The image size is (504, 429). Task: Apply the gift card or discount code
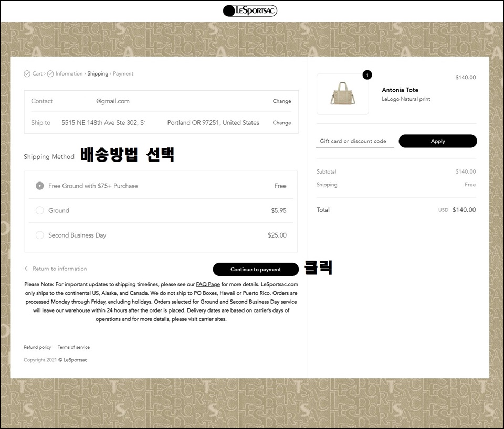(438, 141)
